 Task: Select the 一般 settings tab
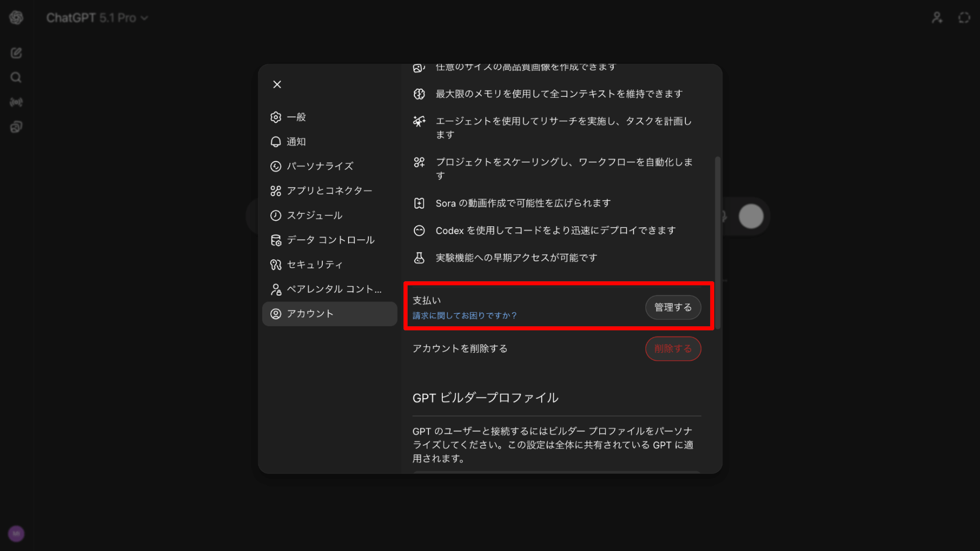click(x=329, y=117)
